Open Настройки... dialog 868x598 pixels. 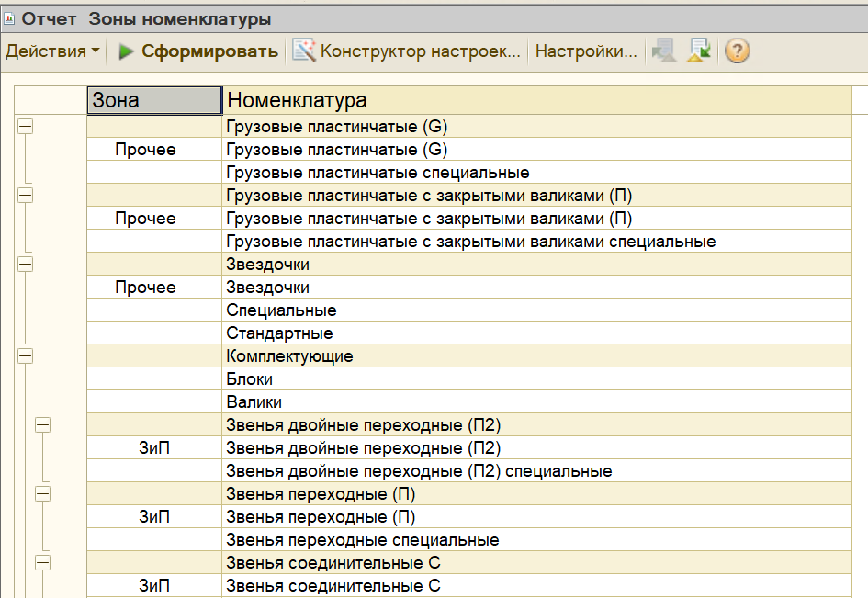[586, 51]
